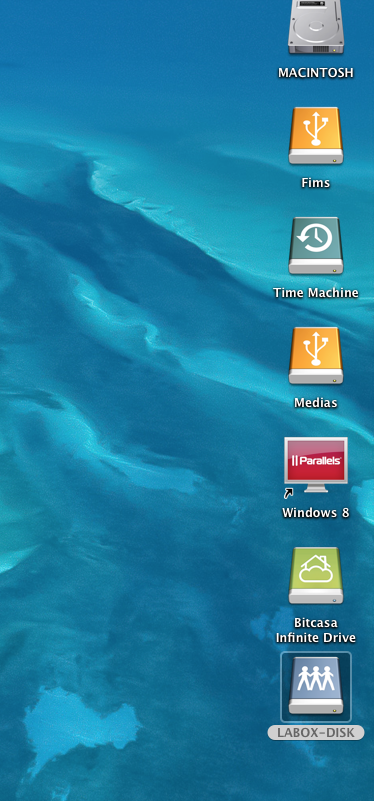Click the cloud house symbol on Bitcasa drive
374x801 pixels.
[316, 568]
